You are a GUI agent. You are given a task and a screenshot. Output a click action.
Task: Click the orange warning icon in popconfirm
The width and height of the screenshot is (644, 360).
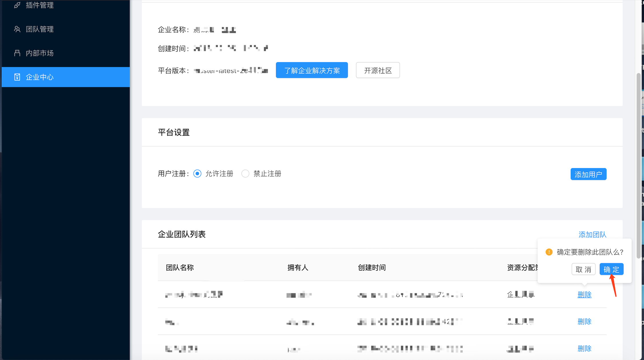pyautogui.click(x=549, y=252)
